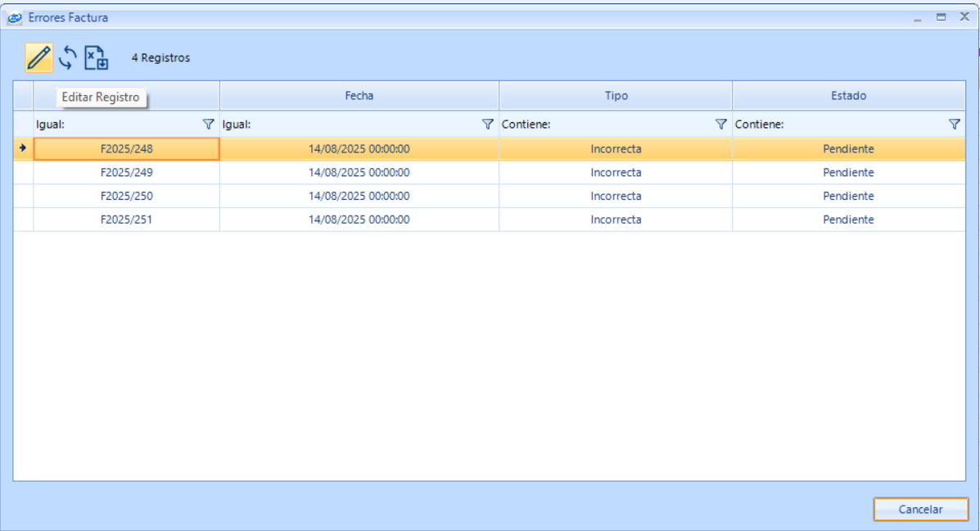Sort by the Estado column header

point(848,96)
